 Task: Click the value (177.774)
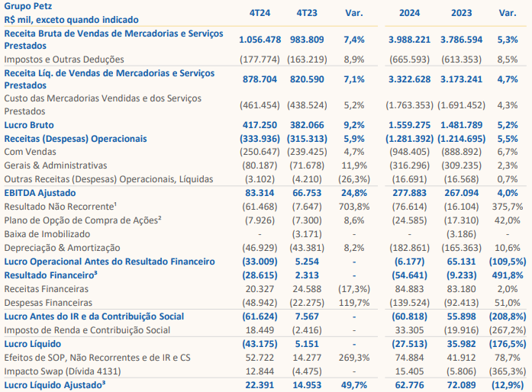tap(260, 59)
